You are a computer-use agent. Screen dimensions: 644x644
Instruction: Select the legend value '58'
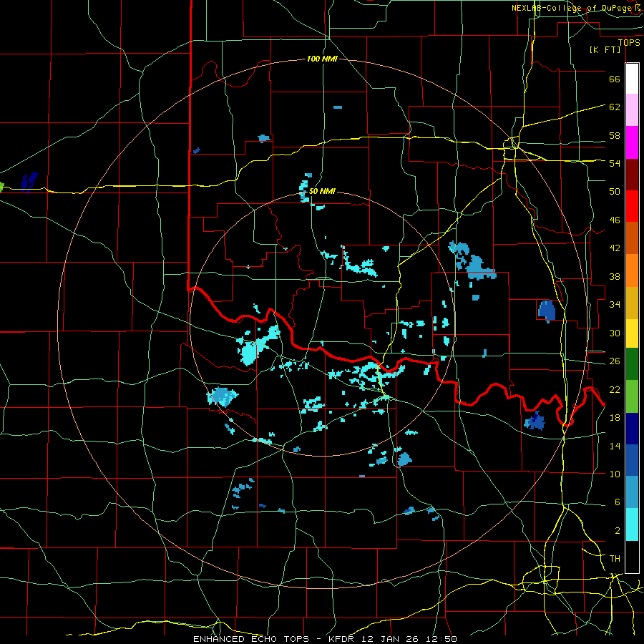[x=615, y=135]
